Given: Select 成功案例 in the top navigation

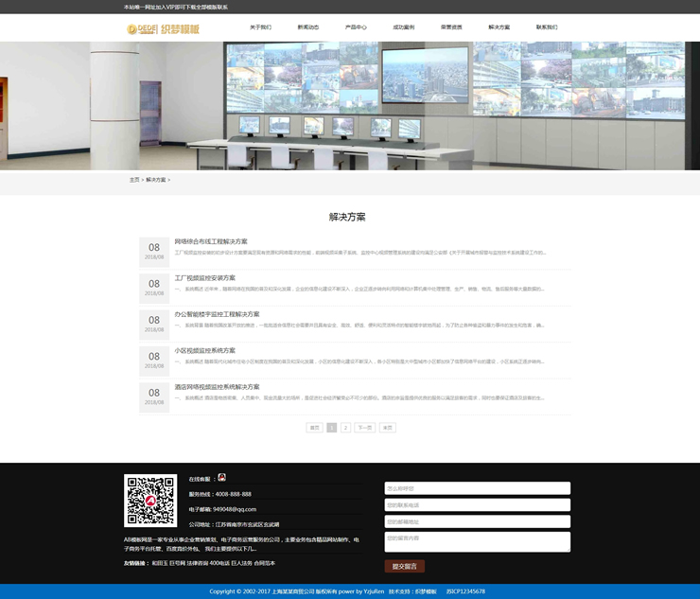Looking at the screenshot, I should click(x=404, y=27).
